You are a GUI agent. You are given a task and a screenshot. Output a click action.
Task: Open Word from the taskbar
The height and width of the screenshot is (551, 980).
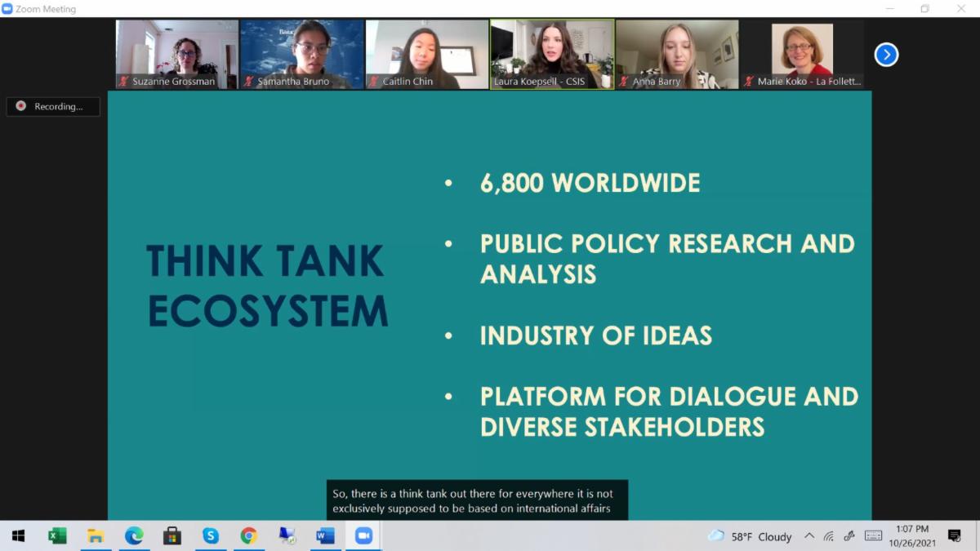(325, 536)
